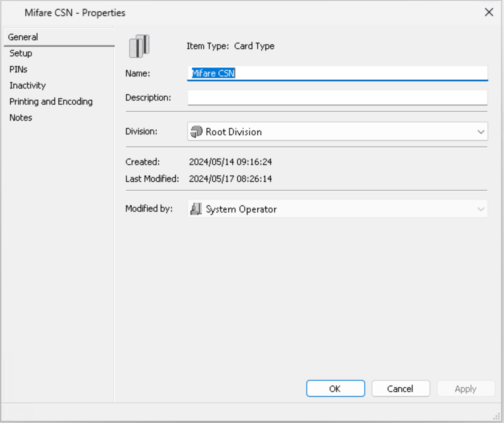The image size is (504, 423).
Task: Click the 'Item Type: Card Type' text
Action: (231, 46)
